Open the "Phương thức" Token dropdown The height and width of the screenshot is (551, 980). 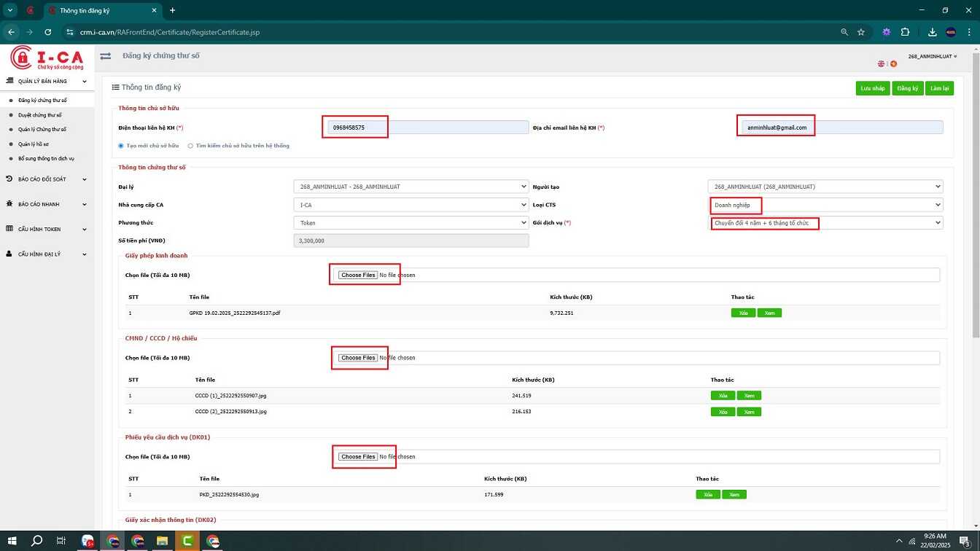point(411,223)
